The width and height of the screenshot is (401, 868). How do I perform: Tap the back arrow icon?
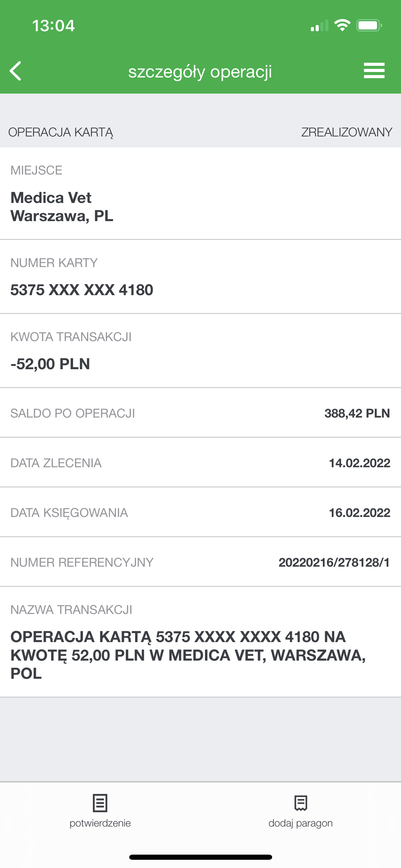15,71
